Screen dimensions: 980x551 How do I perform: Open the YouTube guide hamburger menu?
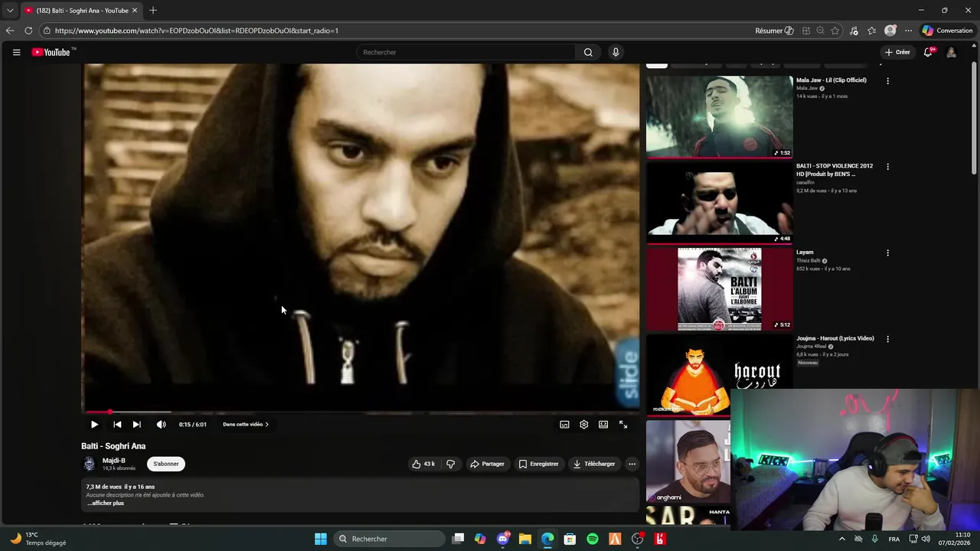point(16,52)
